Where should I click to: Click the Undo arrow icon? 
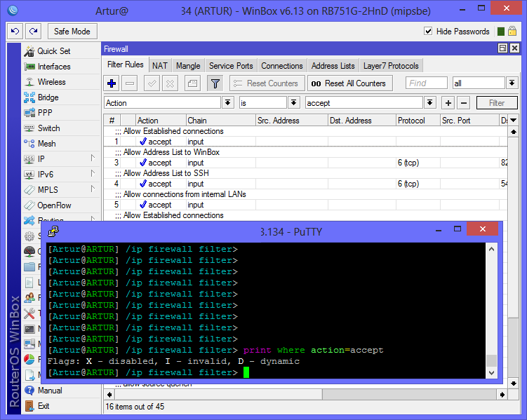pos(15,32)
